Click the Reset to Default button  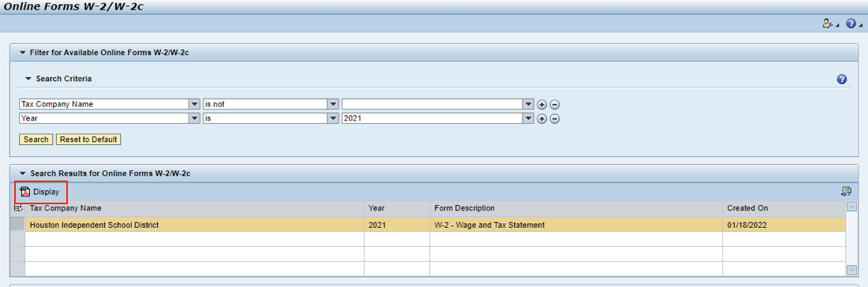(88, 140)
